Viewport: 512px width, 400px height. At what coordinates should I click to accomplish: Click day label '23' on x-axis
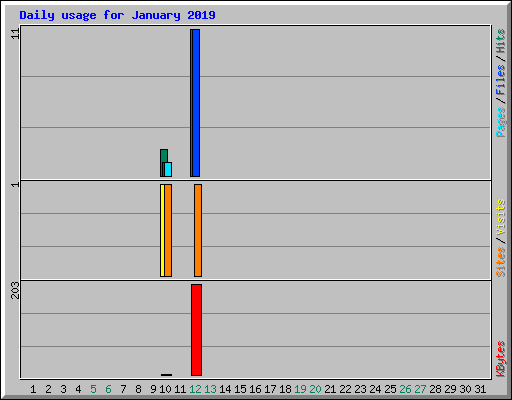[360, 389]
